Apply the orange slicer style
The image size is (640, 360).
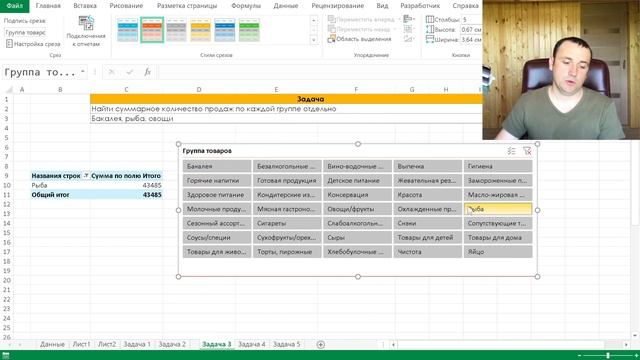point(152,30)
